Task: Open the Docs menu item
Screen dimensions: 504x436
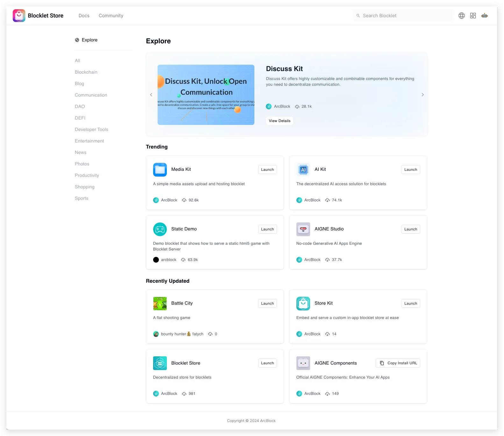Action: [84, 16]
